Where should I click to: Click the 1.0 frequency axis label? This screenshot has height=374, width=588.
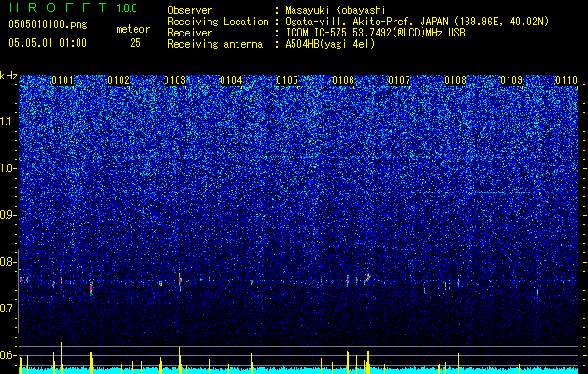tap(8, 169)
